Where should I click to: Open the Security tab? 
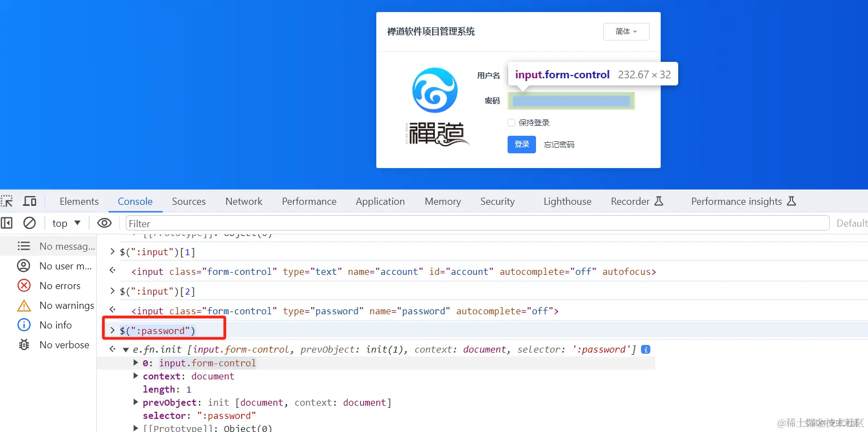click(497, 201)
